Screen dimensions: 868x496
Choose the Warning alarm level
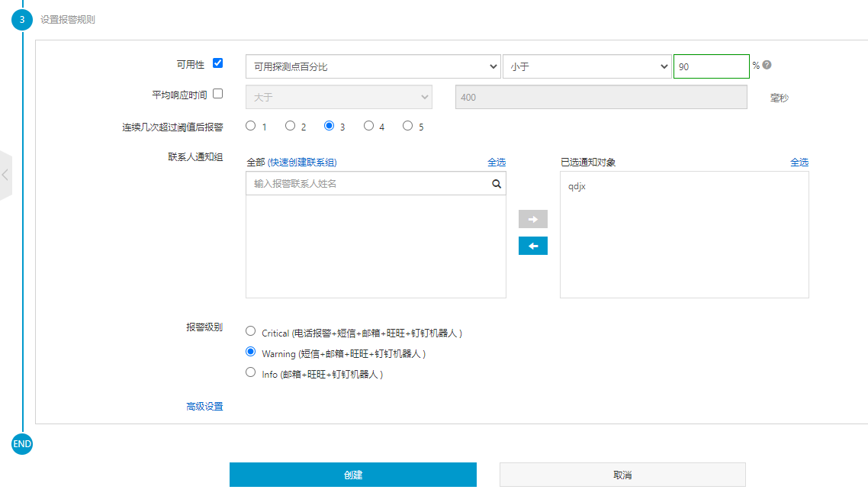(x=251, y=352)
